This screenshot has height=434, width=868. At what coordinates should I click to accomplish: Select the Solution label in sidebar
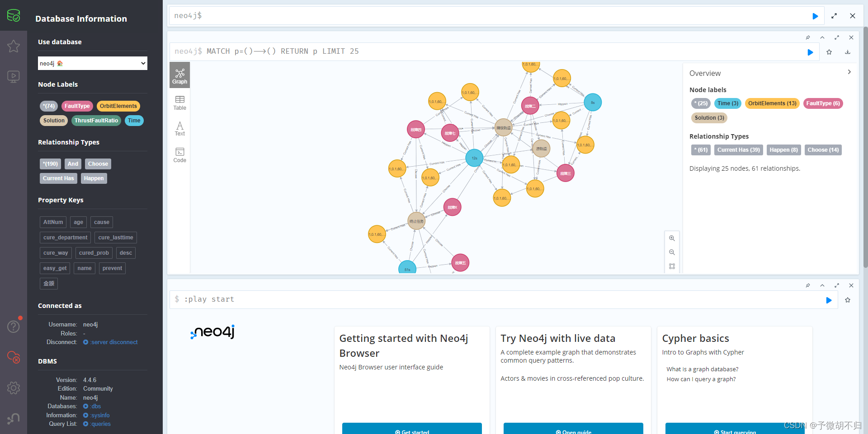click(x=54, y=121)
